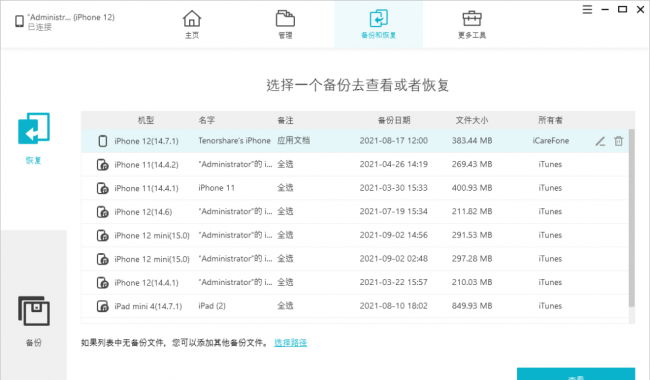
Task: Open the 更多工具 toolbox tab
Action: (x=472, y=24)
